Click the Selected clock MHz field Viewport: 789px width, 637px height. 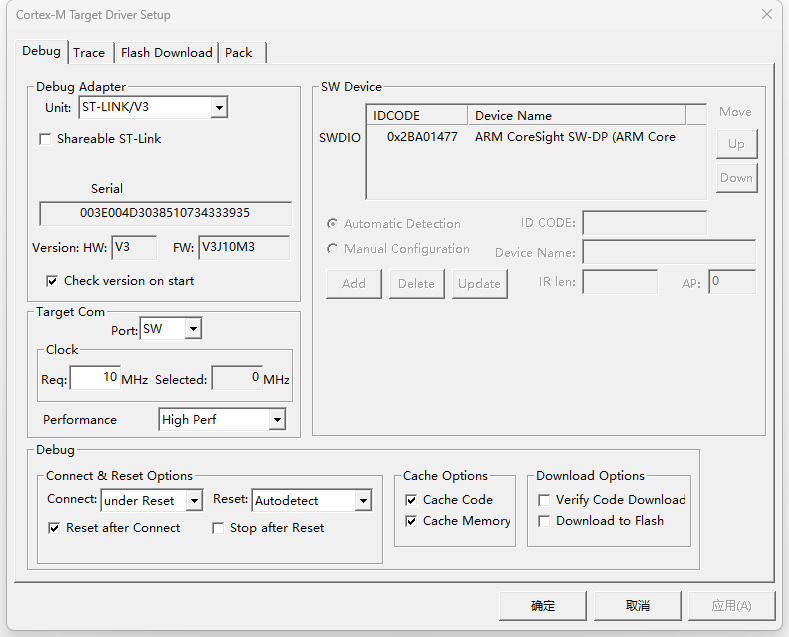pyautogui.click(x=236, y=378)
